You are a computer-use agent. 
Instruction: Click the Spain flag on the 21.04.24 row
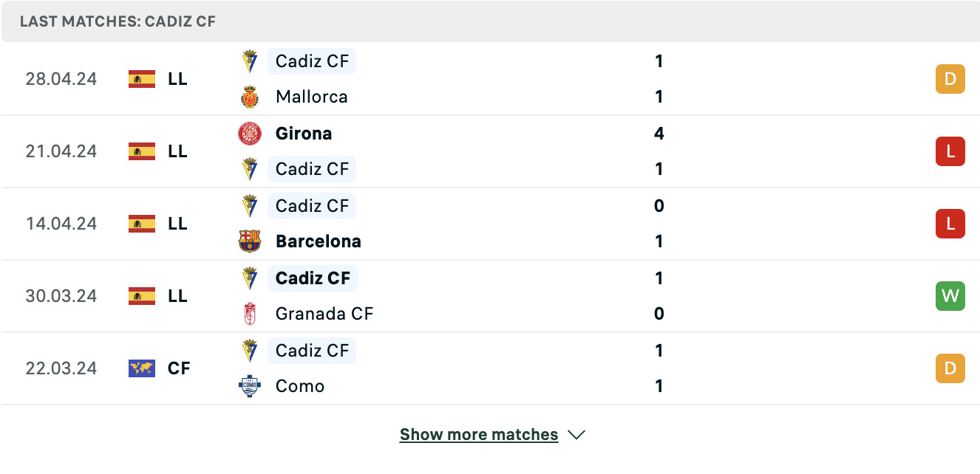(x=142, y=151)
